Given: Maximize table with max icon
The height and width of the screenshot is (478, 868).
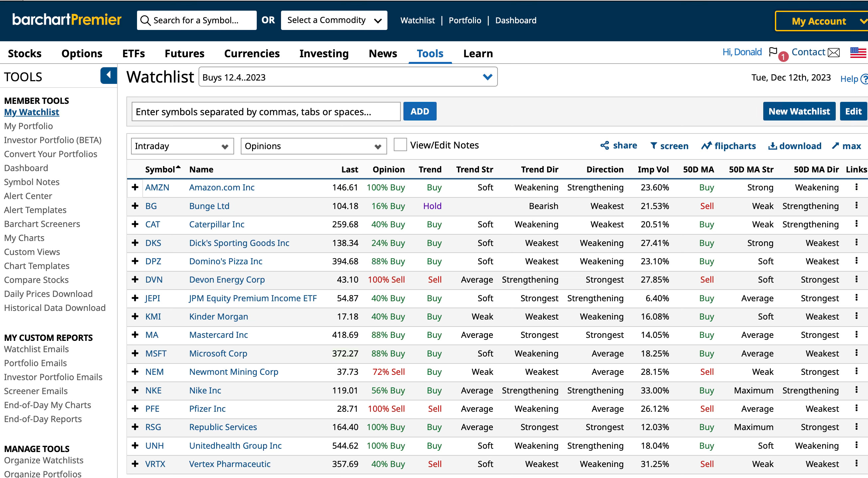Looking at the screenshot, I should (x=835, y=146).
